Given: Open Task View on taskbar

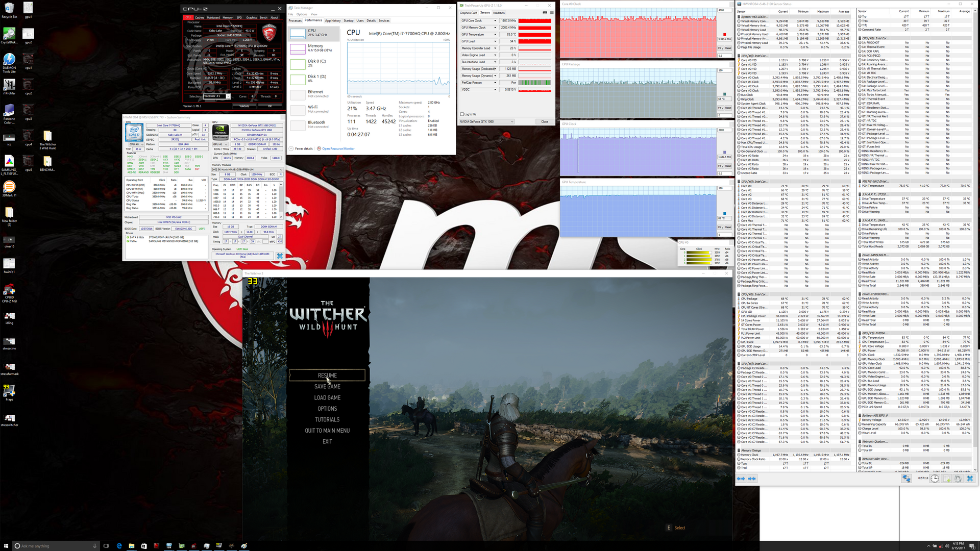Looking at the screenshot, I should click(106, 546).
